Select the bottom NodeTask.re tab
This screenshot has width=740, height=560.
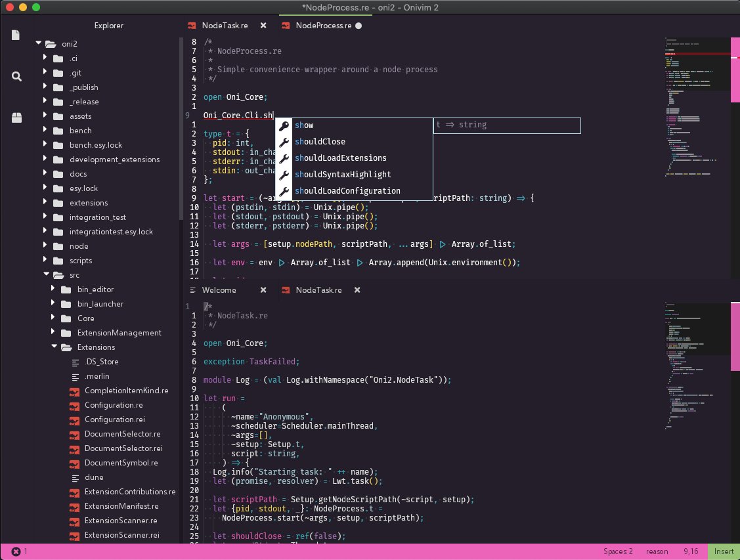[318, 290]
